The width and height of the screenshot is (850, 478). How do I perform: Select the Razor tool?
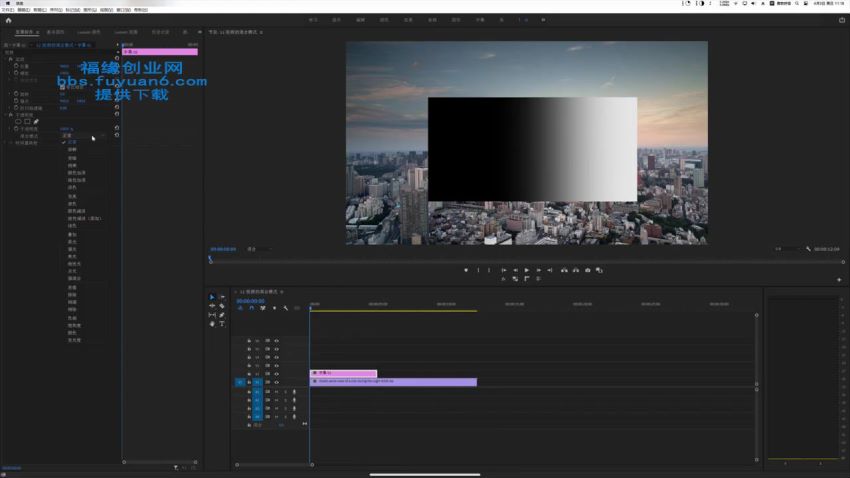point(222,306)
